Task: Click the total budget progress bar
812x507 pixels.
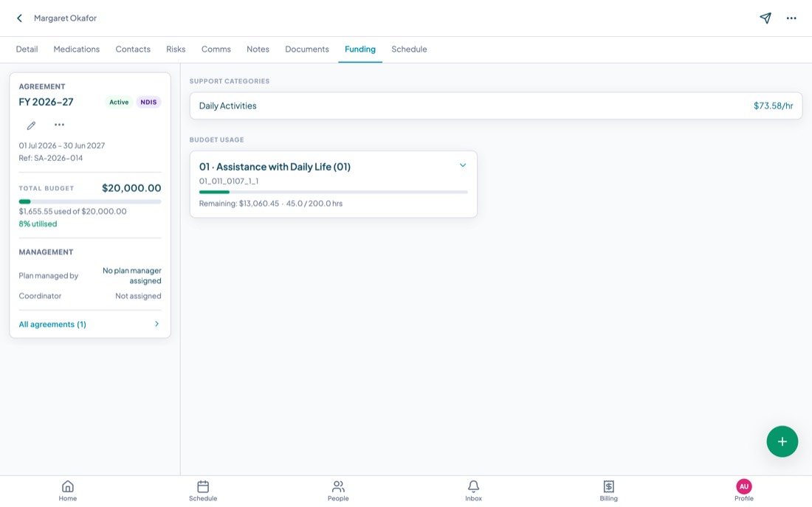Action: pyautogui.click(x=90, y=201)
